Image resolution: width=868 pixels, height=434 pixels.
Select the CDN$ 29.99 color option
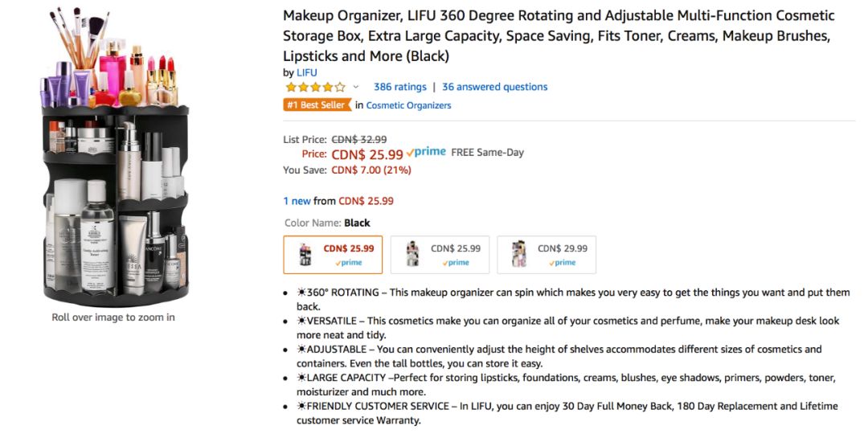coord(547,255)
